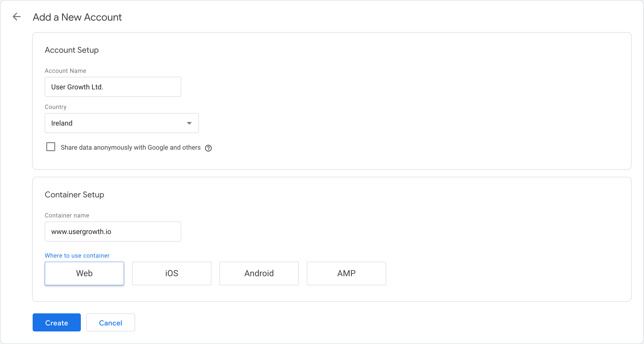The height and width of the screenshot is (344, 644).
Task: Click the Cancel button
Action: tap(110, 323)
